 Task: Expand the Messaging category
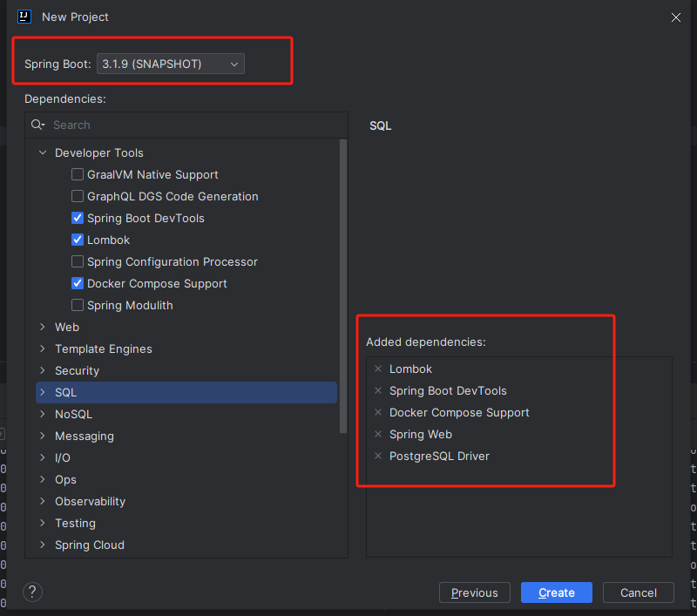(43, 436)
